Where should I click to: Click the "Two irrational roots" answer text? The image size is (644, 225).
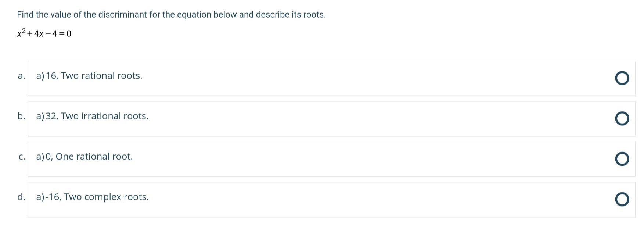pyautogui.click(x=105, y=116)
